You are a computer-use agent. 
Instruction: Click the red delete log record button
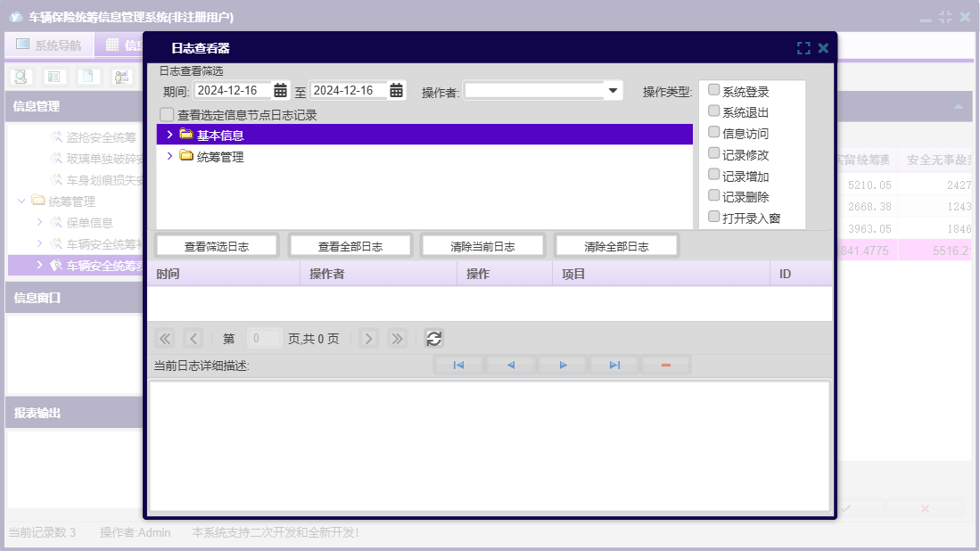[x=665, y=365]
